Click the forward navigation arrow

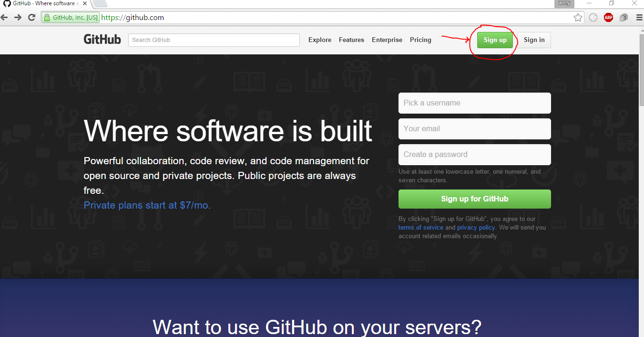18,17
